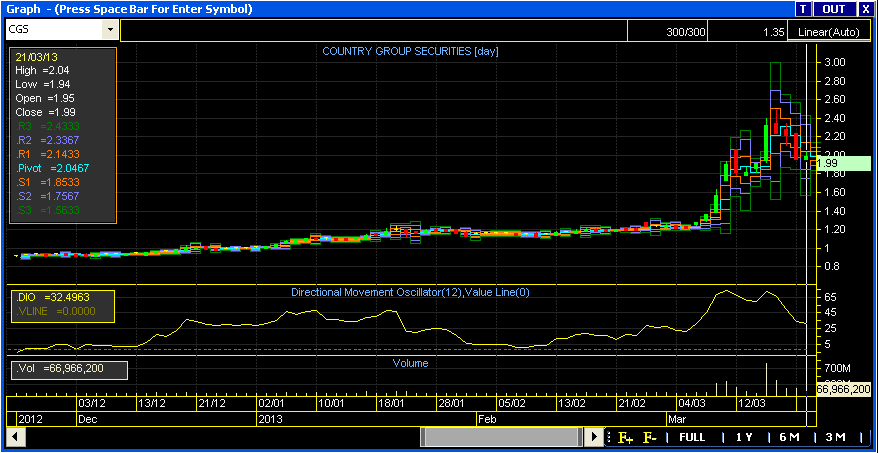
Task: Click the 28/01 date on time axis
Action: (451, 403)
